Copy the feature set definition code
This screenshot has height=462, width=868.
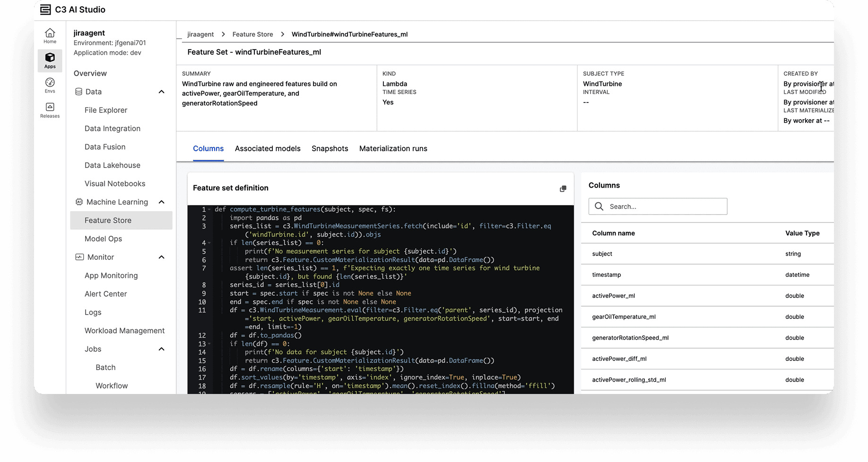(x=563, y=188)
